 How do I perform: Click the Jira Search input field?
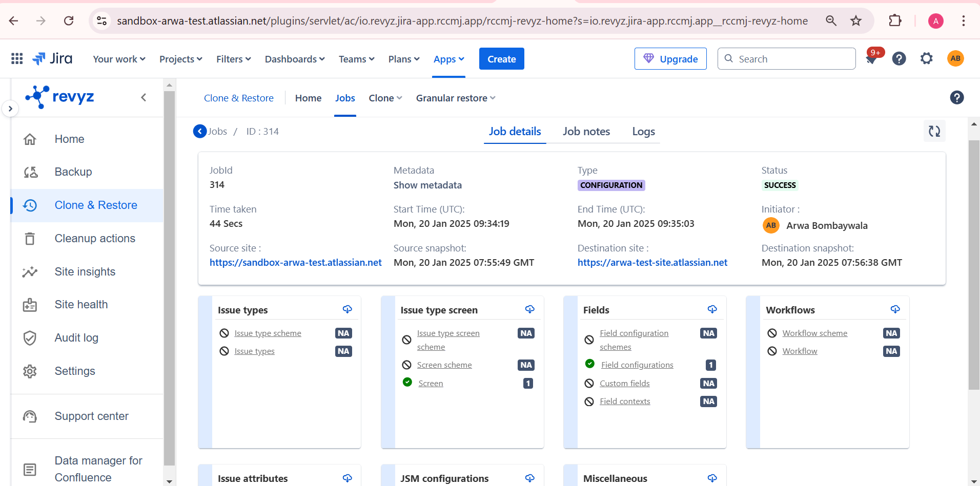click(x=792, y=59)
